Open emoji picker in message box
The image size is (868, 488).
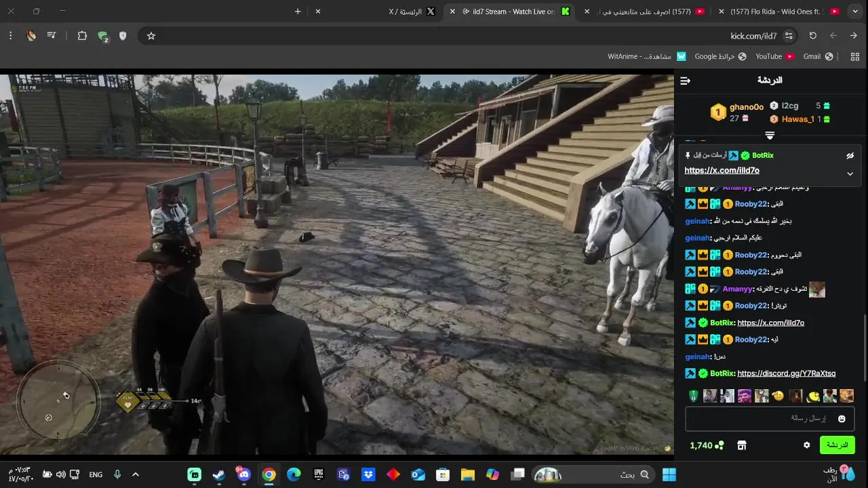pos(842,419)
